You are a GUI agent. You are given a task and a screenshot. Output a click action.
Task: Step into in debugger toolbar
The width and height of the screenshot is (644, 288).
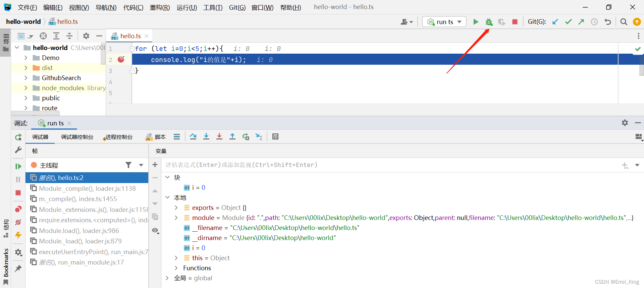point(206,136)
